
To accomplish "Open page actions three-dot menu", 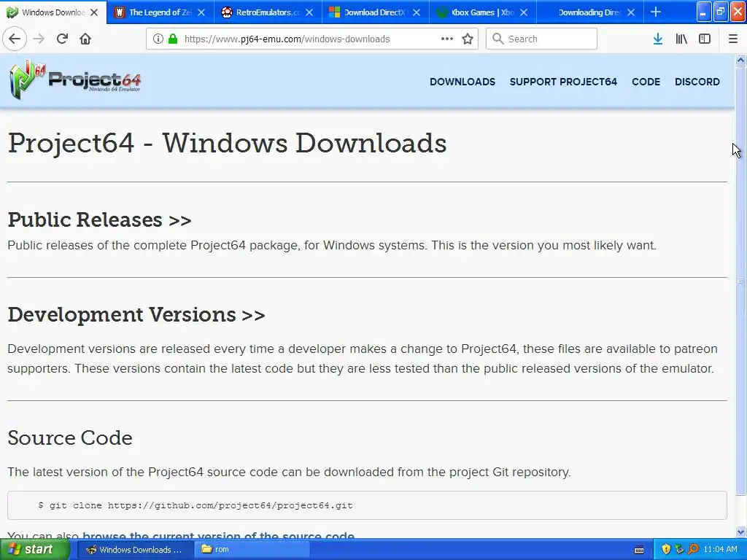I will pos(447,39).
